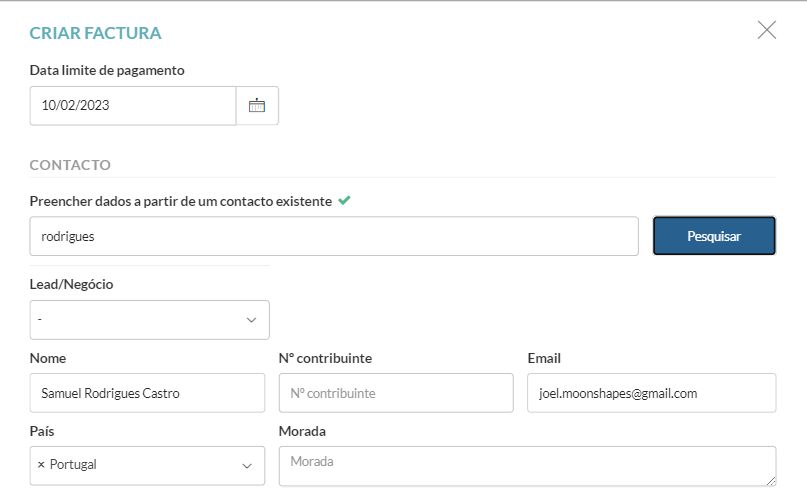
Task: Edit the Email field
Action: click(652, 393)
